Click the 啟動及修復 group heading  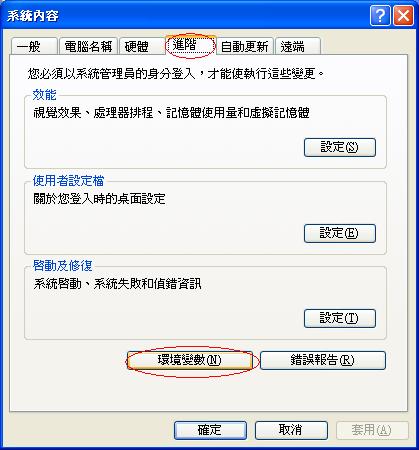pos(62,266)
